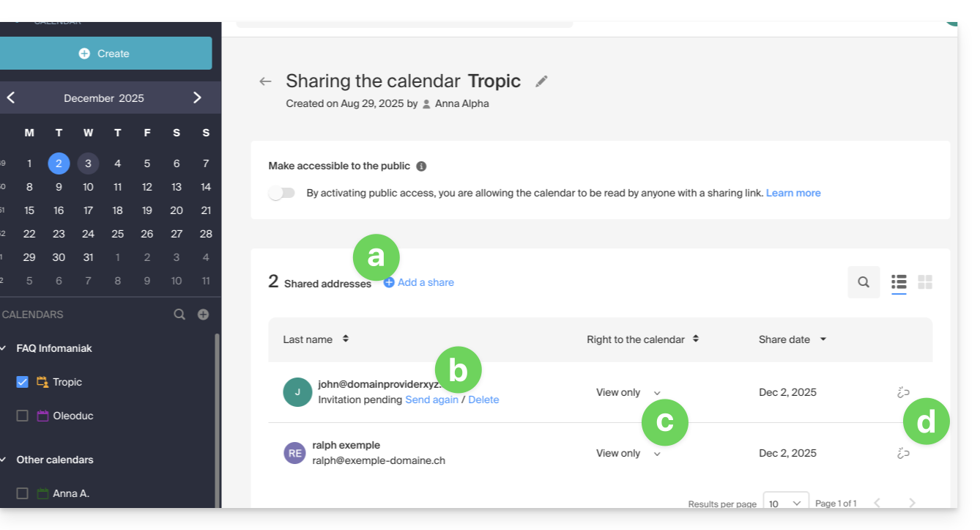The width and height of the screenshot is (980, 530).
Task: Select December 3 in mini calendar
Action: (x=88, y=163)
